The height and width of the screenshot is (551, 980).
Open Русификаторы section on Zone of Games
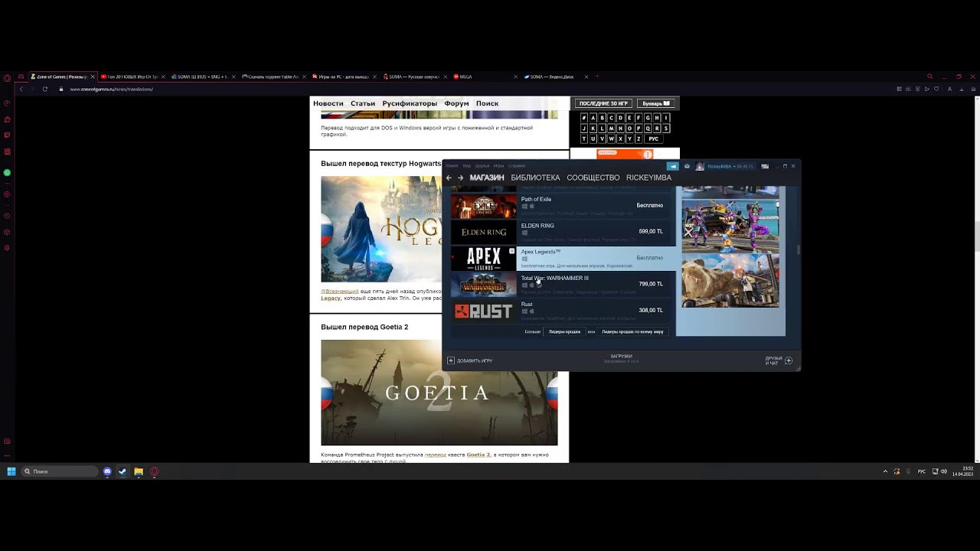[410, 103]
